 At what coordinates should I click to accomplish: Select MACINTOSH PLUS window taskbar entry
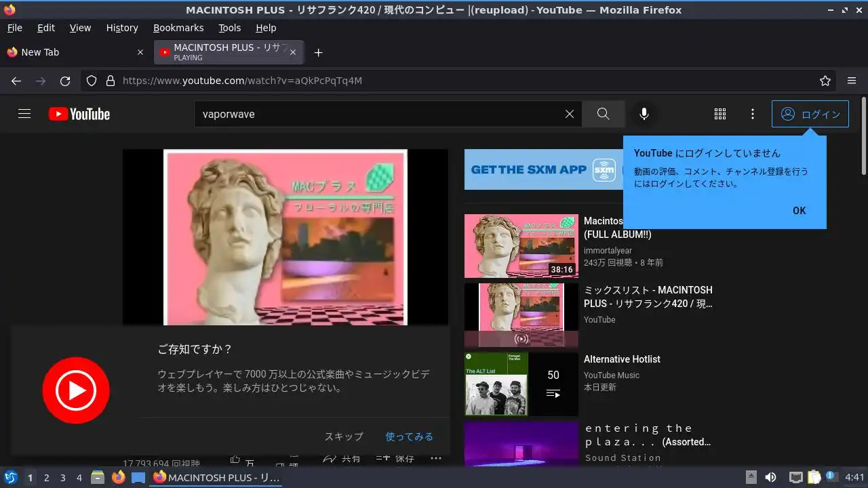pos(217,478)
